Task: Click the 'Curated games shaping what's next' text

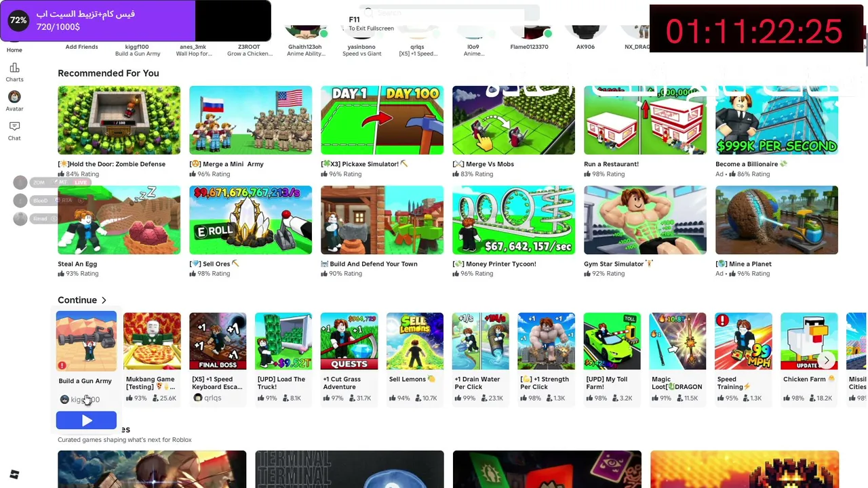Action: [x=125, y=440]
